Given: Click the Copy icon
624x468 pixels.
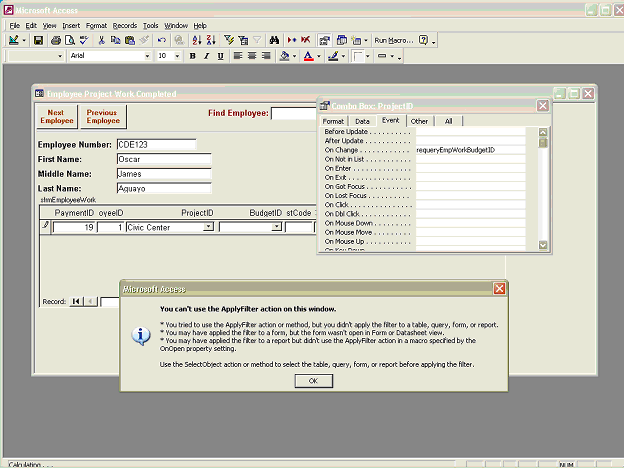Looking at the screenshot, I should tap(115, 40).
